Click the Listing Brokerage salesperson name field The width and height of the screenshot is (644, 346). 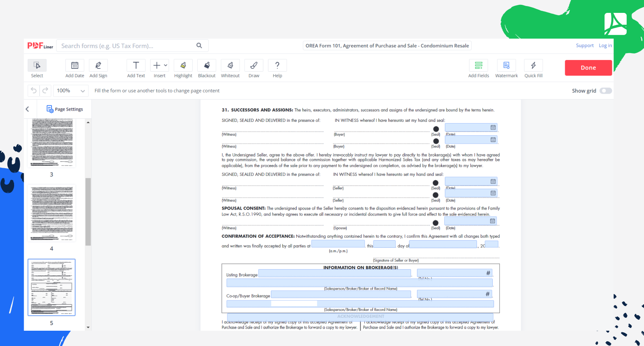point(360,283)
